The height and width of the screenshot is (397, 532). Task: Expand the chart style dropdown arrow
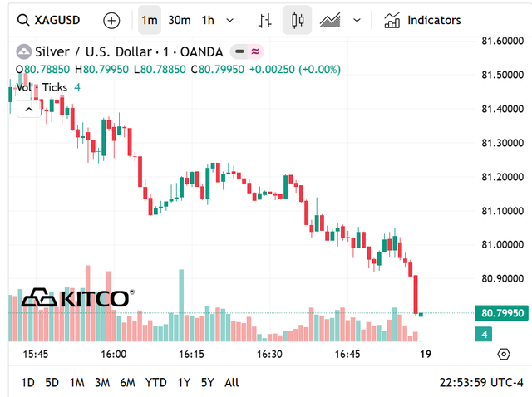357,20
